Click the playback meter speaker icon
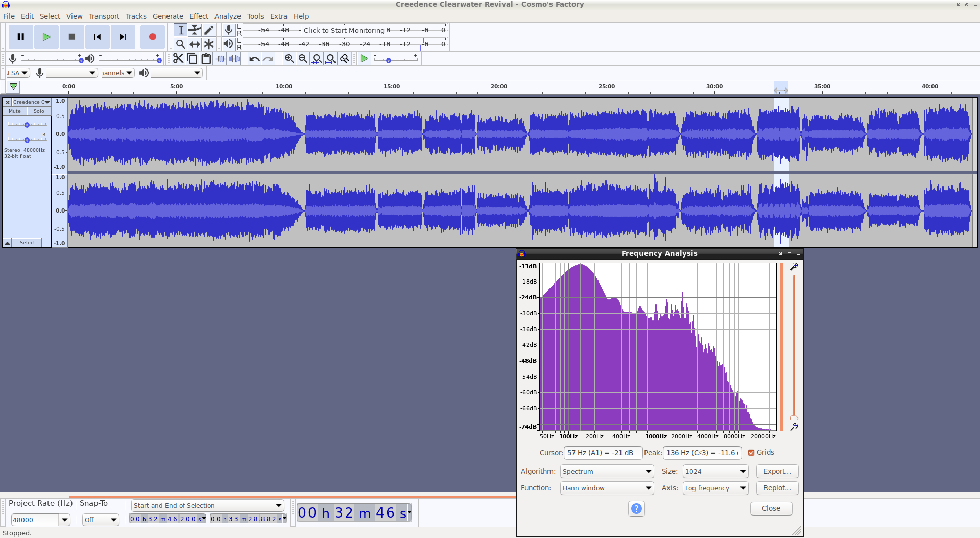980x538 pixels. click(228, 44)
